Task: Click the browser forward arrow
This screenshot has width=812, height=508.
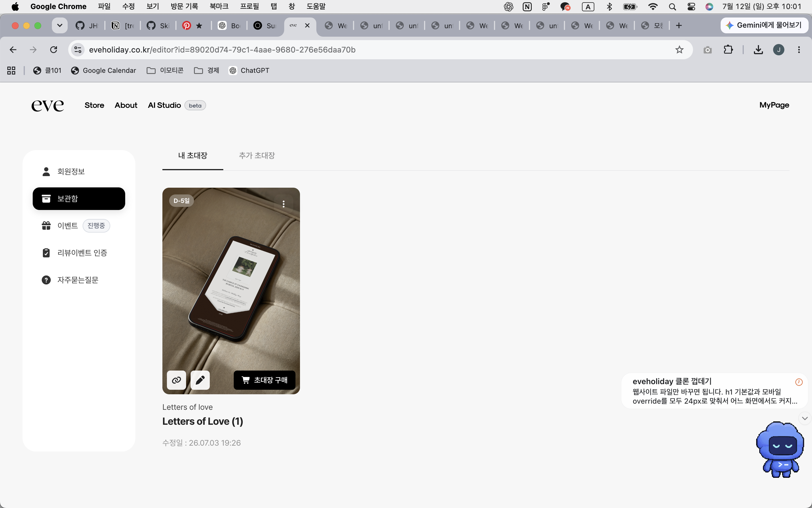Action: (33, 50)
